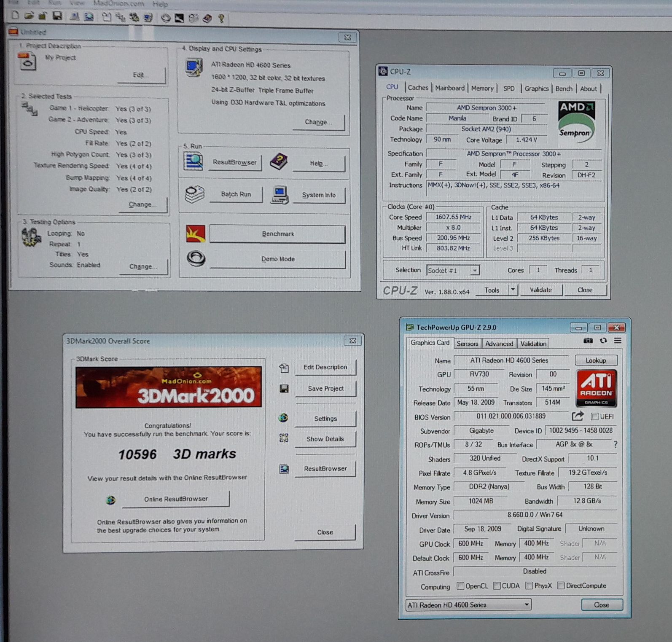This screenshot has width=672, height=642.
Task: Click the GPU-Z refresh arrows icon
Action: coord(603,341)
